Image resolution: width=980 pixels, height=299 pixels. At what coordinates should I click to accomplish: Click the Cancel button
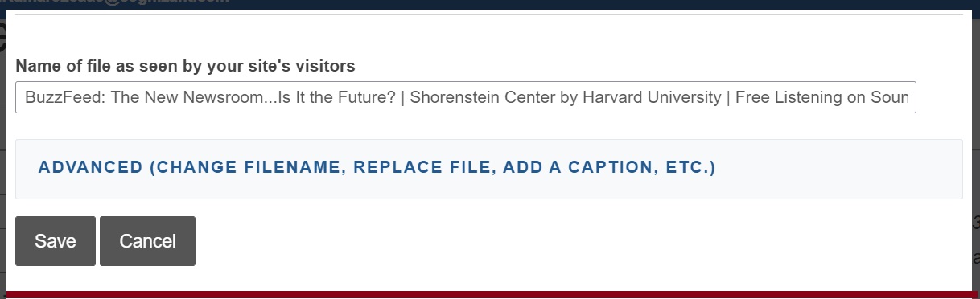[147, 241]
